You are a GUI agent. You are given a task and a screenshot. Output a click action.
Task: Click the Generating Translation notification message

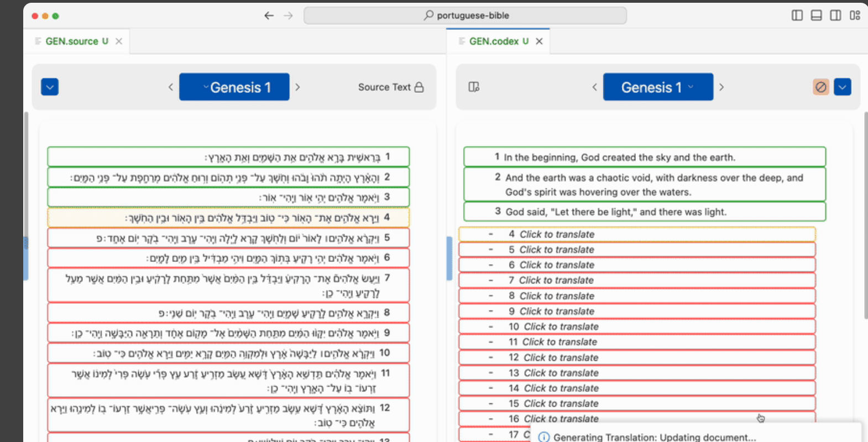click(x=655, y=437)
